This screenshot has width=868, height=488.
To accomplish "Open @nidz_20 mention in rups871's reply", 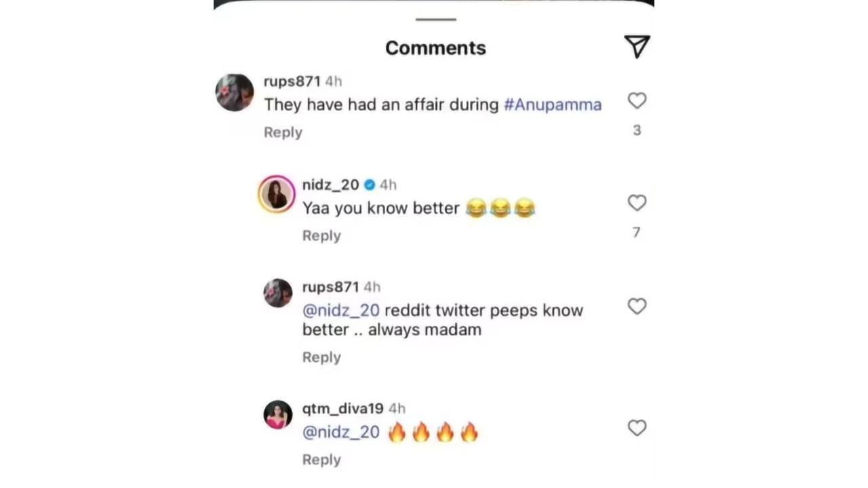I will point(341,310).
